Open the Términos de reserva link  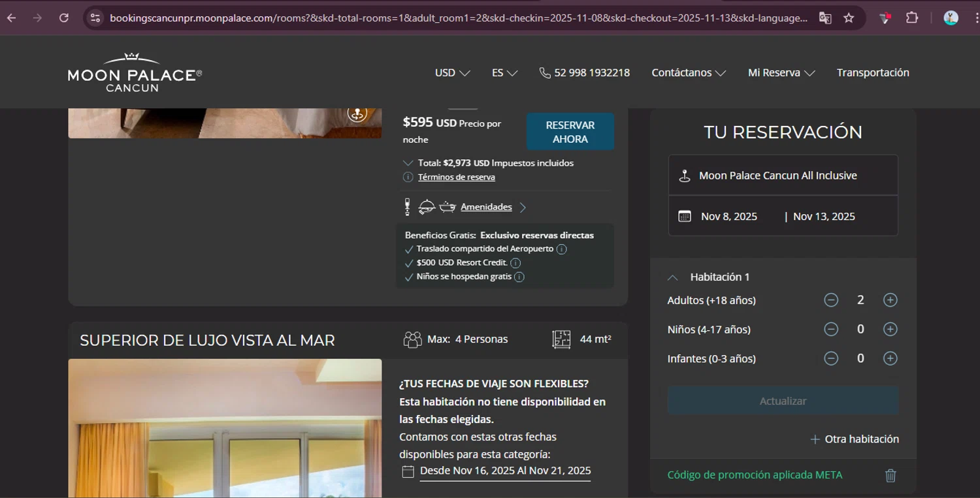click(457, 177)
